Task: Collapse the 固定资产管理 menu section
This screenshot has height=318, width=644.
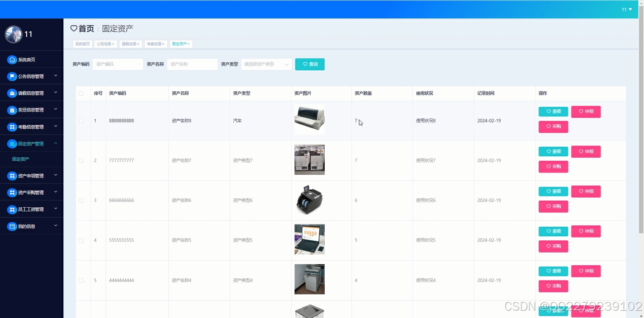Action: click(x=32, y=143)
